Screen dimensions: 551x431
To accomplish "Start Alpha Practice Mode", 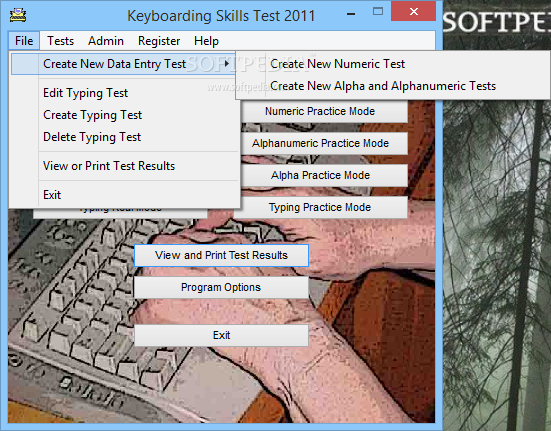I will click(x=324, y=175).
